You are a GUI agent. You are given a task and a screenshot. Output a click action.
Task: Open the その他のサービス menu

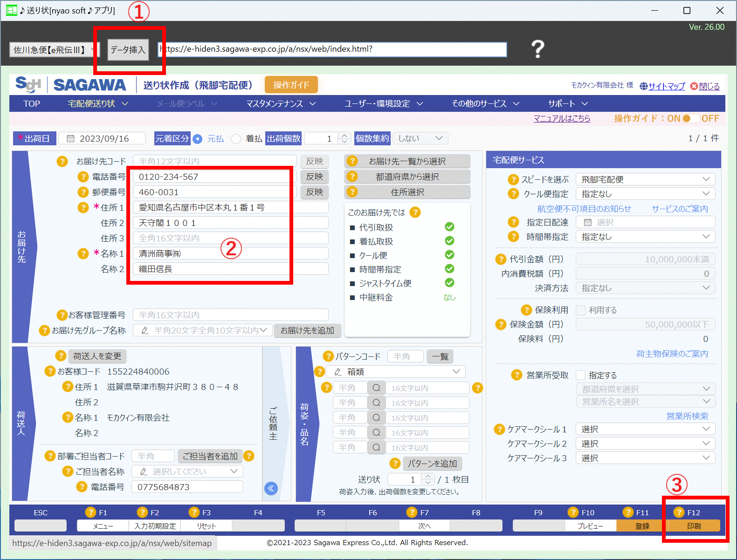(485, 103)
